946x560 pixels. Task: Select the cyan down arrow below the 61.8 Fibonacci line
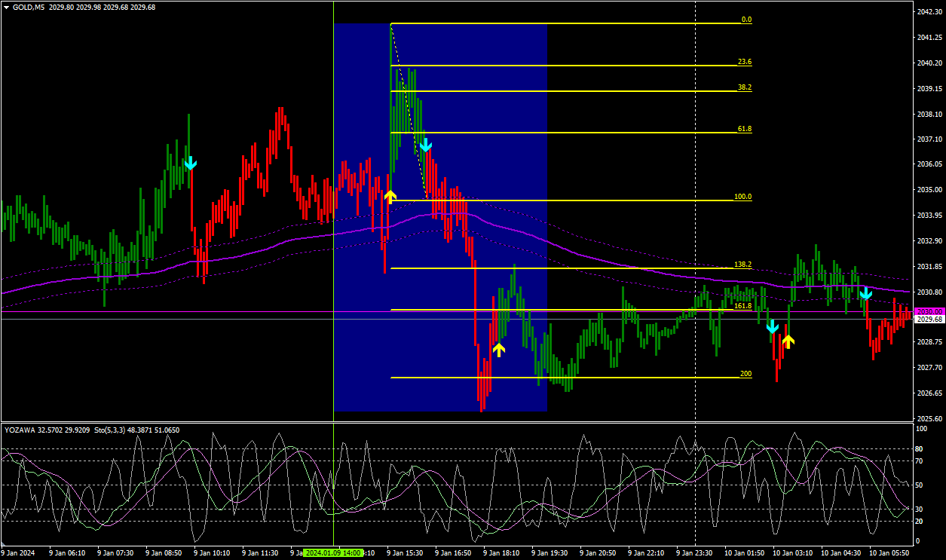click(425, 145)
